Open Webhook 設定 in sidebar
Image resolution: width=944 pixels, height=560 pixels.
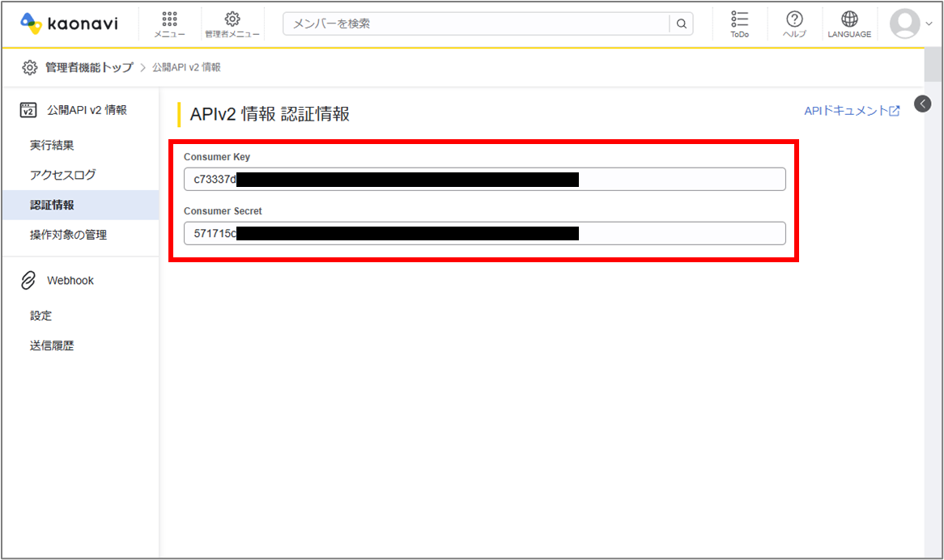click(x=41, y=315)
